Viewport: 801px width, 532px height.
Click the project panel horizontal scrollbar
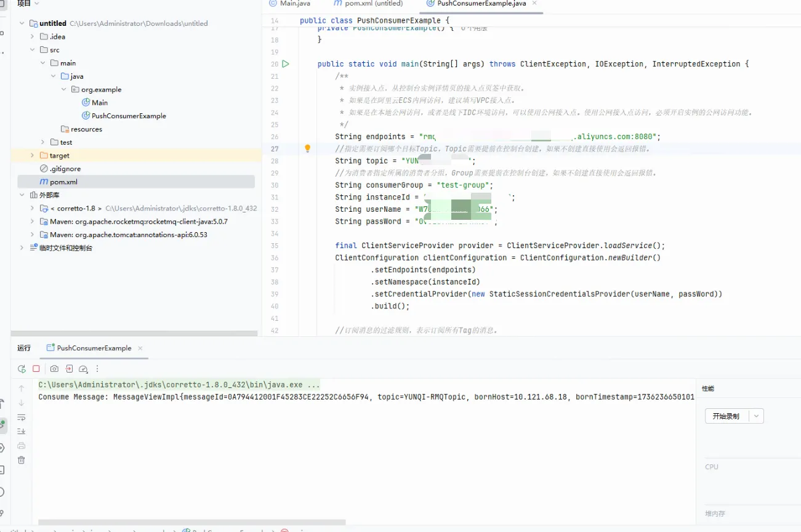[134, 333]
